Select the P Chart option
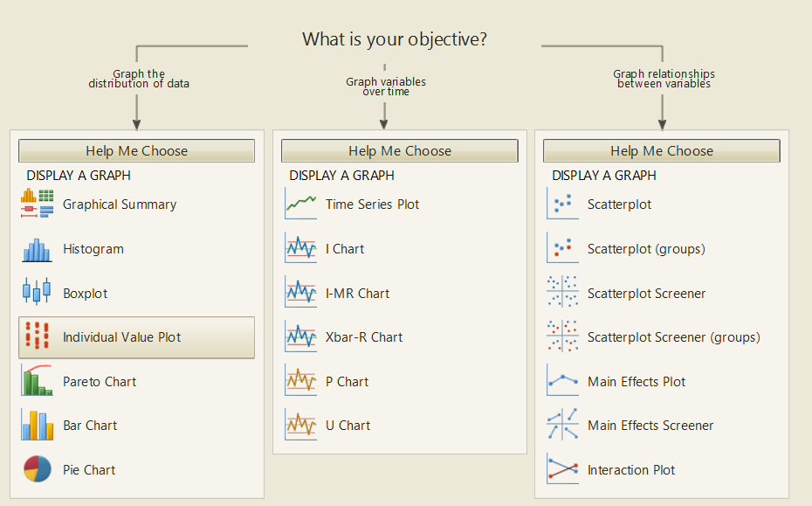Viewport: 812px width, 506px height. 347,382
